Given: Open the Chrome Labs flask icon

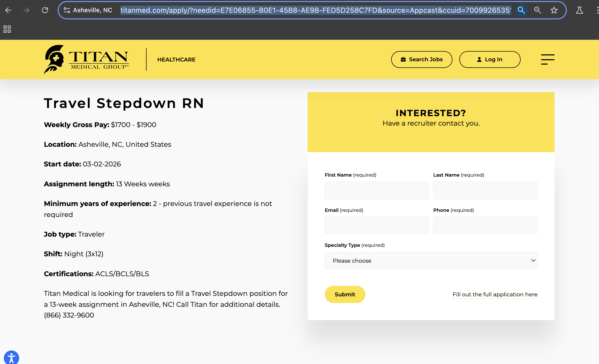Looking at the screenshot, I should tap(580, 10).
